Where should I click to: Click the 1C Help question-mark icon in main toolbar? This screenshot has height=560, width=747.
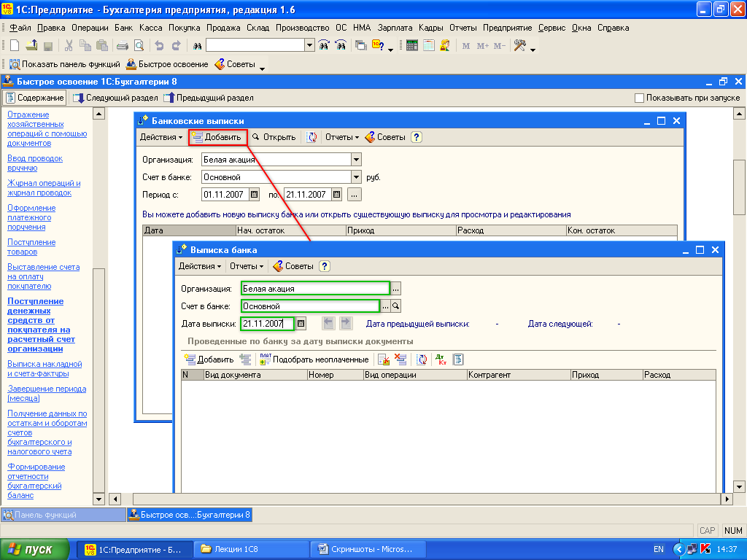coord(379,46)
